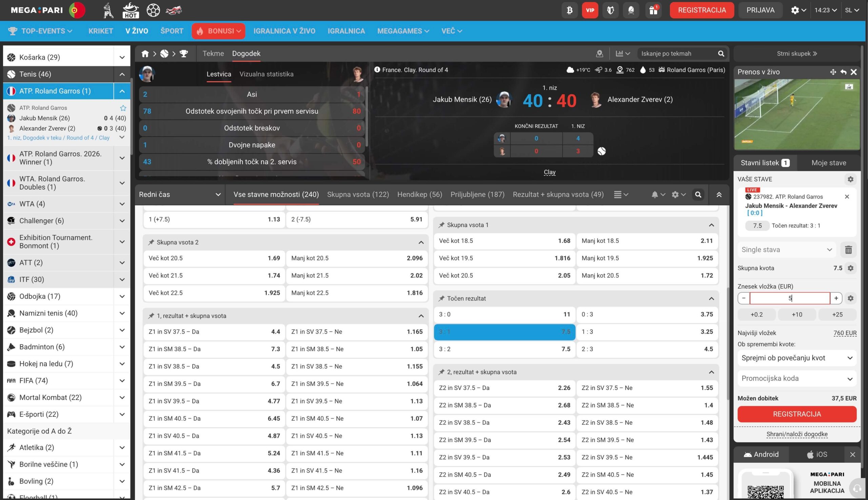Deselect the highlighted 3 : 1 odds
Viewport: 868px width, 500px height.
pyautogui.click(x=505, y=332)
